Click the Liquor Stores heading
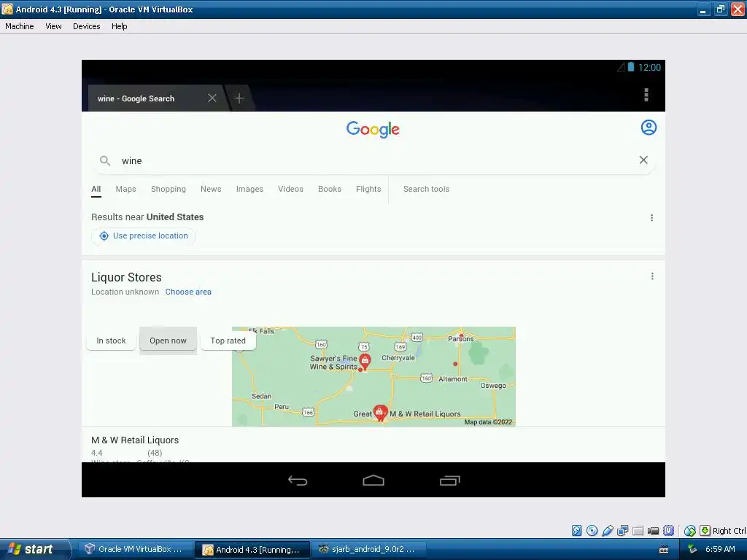The width and height of the screenshot is (747, 560). 126,277
